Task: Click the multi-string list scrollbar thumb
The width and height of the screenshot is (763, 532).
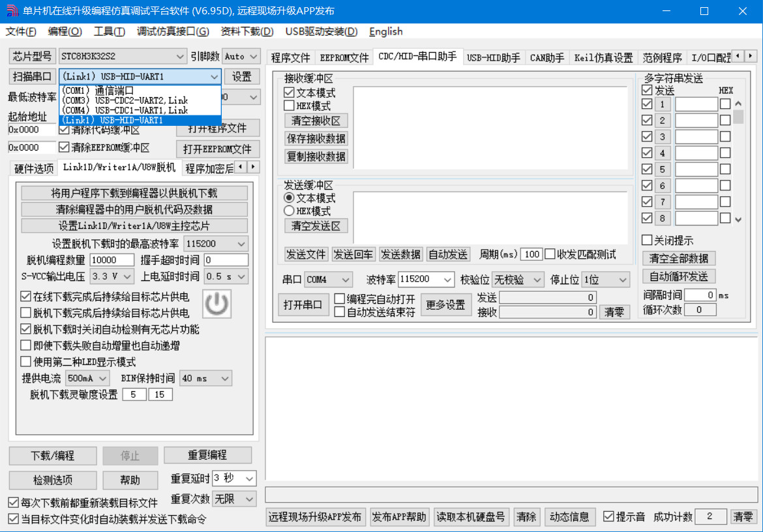Action: (738, 117)
